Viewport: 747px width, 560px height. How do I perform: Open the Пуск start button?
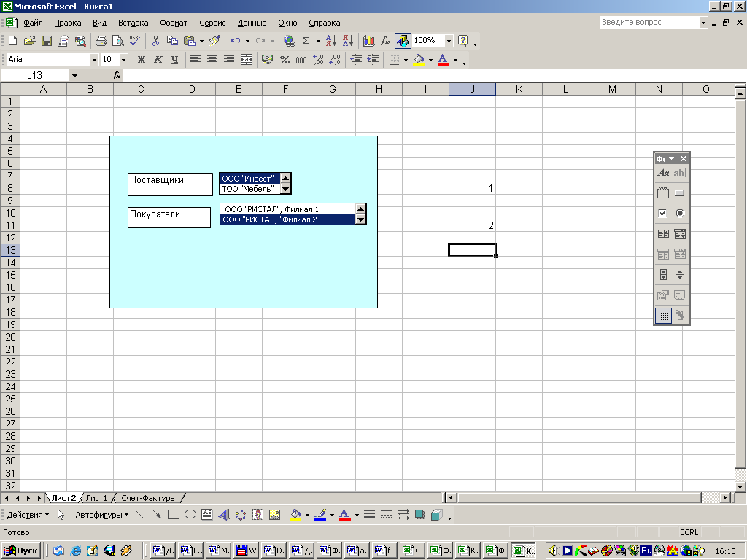[x=20, y=551]
